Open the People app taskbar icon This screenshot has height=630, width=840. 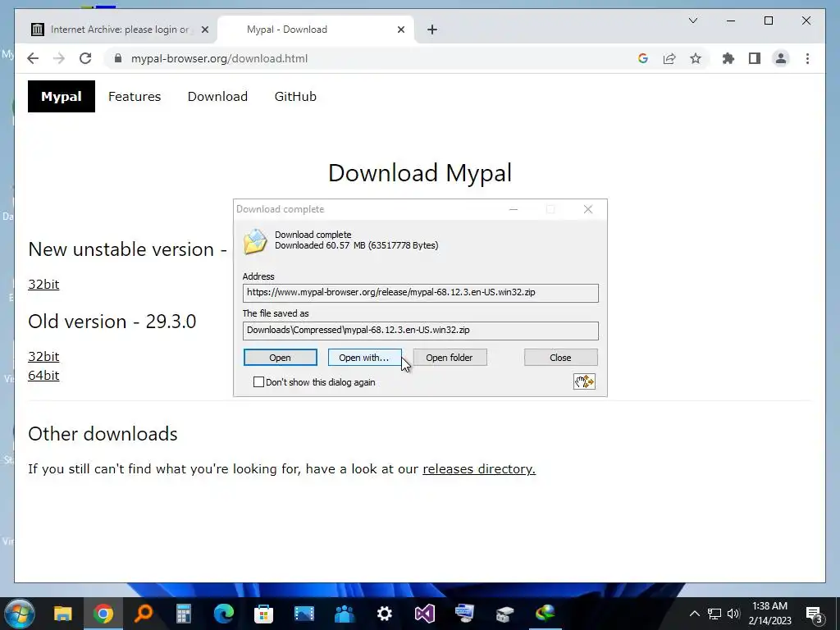tap(344, 614)
